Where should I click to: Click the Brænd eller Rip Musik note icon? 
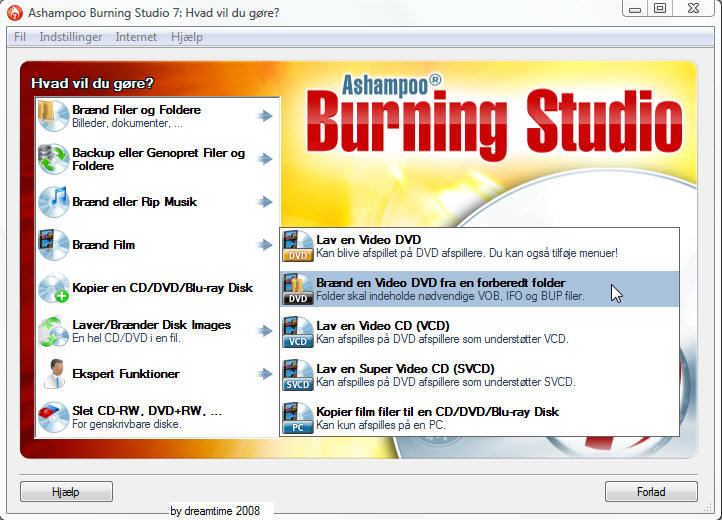[x=53, y=202]
